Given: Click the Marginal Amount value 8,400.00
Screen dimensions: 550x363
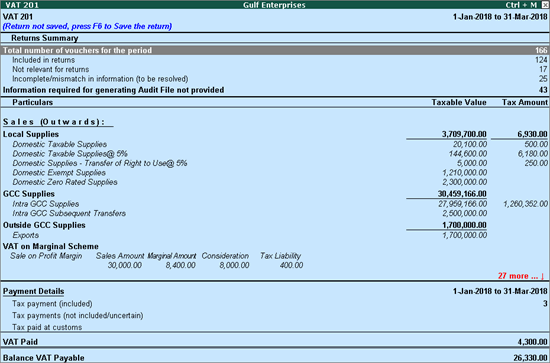Looking at the screenshot, I should [180, 265].
